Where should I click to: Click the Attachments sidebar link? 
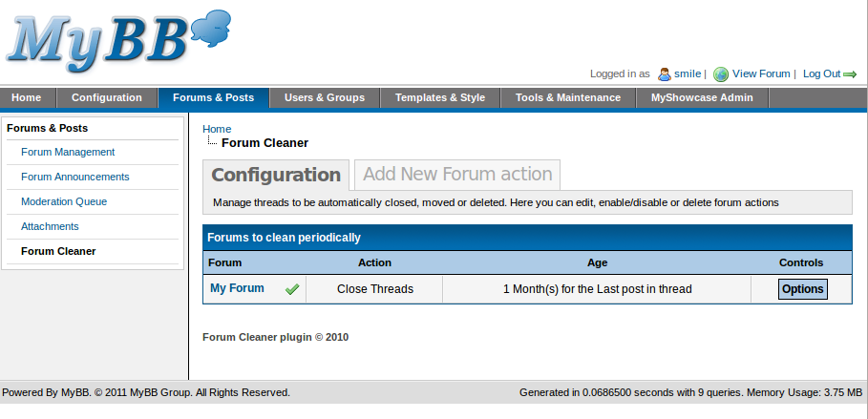50,226
